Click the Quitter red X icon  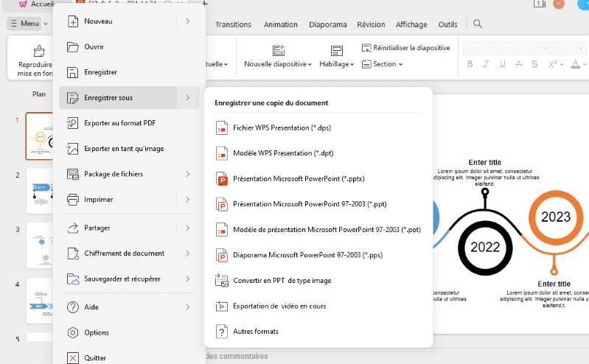(73, 358)
